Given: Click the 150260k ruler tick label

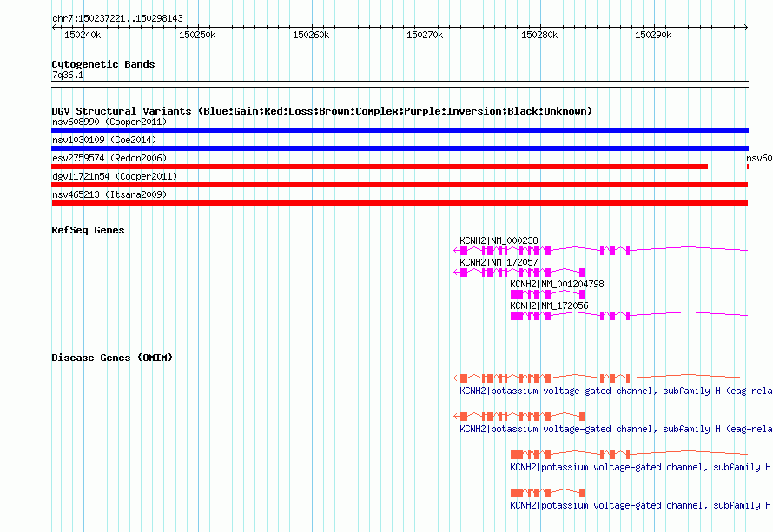Looking at the screenshot, I should point(311,35).
